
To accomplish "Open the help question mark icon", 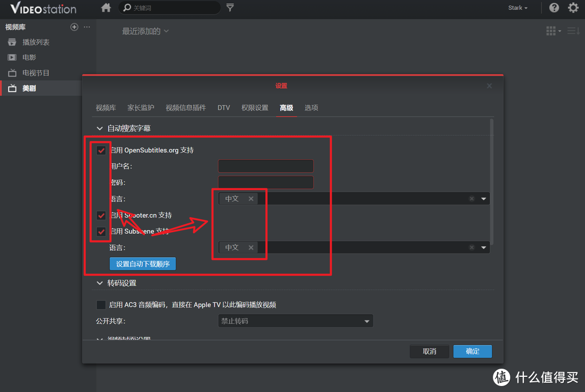I will tap(554, 8).
